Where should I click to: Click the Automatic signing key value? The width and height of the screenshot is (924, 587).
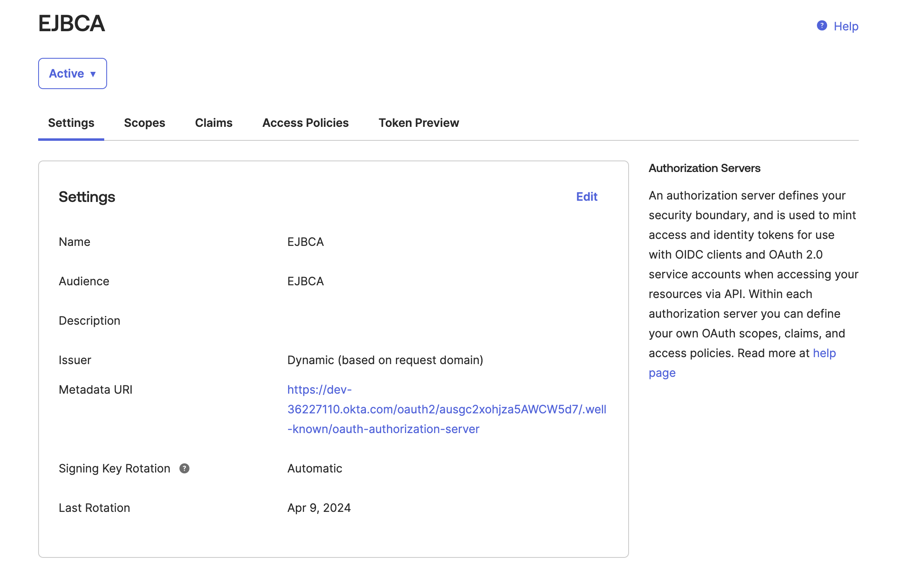click(314, 468)
